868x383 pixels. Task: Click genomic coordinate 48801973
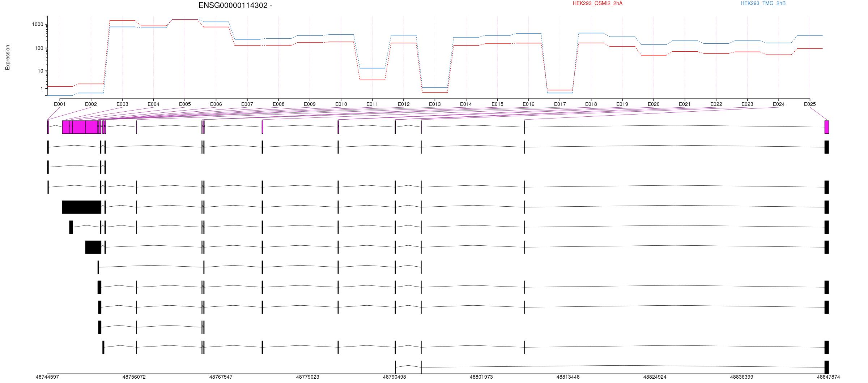pos(481,377)
